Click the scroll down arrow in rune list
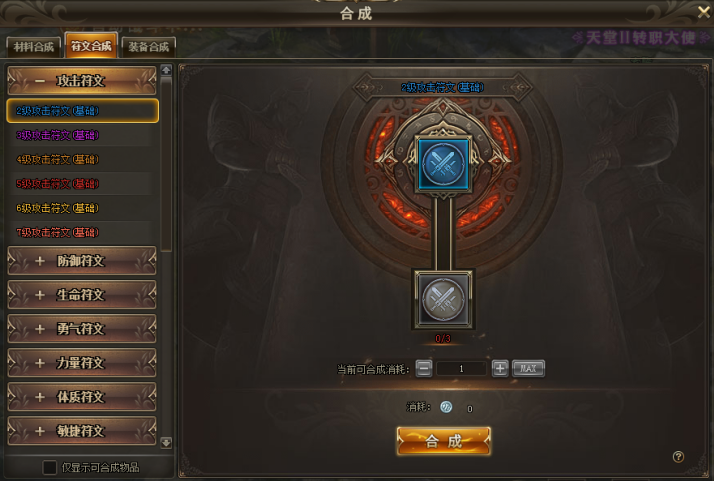Screen dimensions: 714x481 click(x=166, y=442)
